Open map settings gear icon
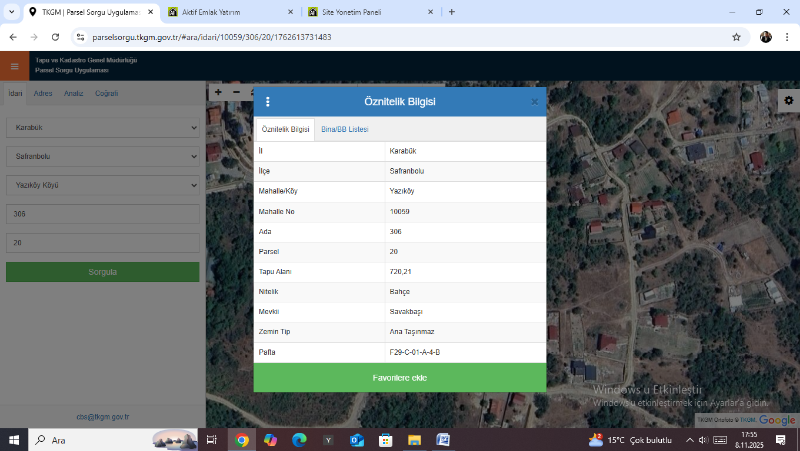800x451 pixels. (788, 101)
